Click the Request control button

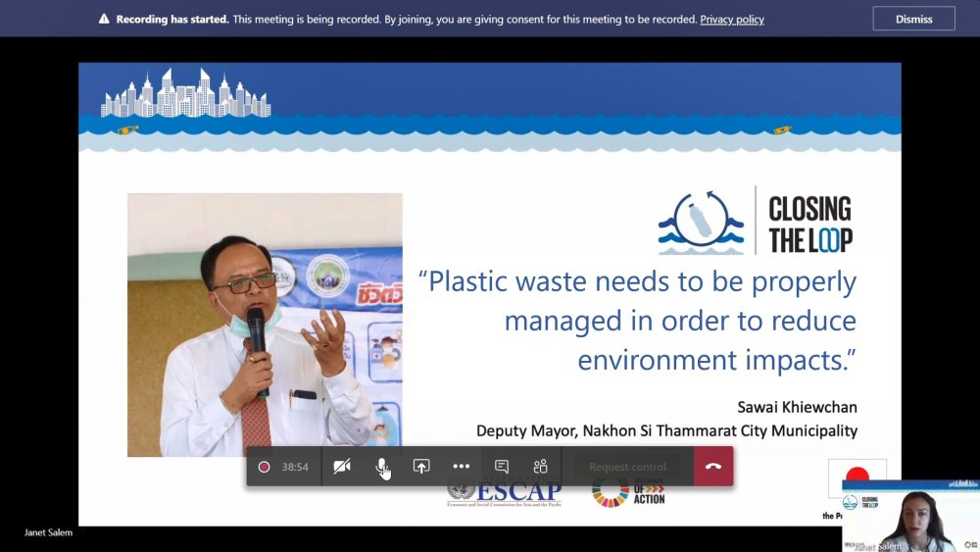627,467
